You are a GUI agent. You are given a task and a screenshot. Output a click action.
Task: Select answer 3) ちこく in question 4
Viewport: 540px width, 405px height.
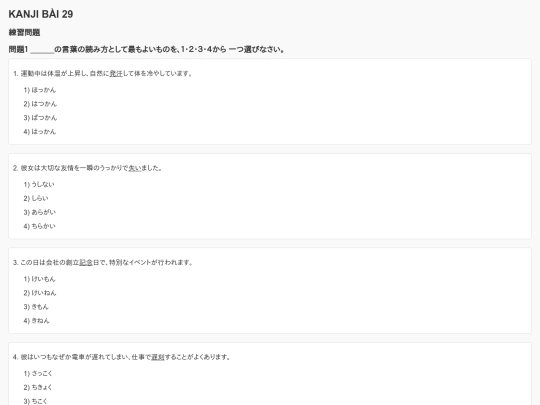click(x=35, y=401)
